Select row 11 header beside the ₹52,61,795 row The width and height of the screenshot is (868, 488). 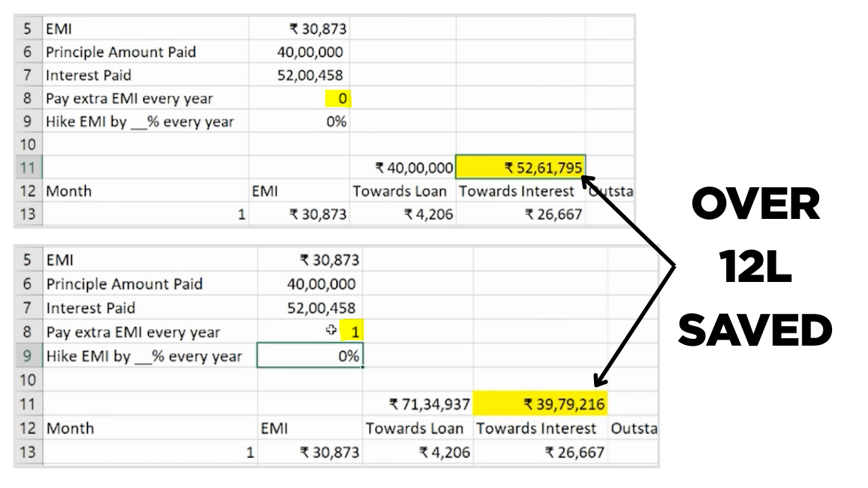tap(28, 167)
